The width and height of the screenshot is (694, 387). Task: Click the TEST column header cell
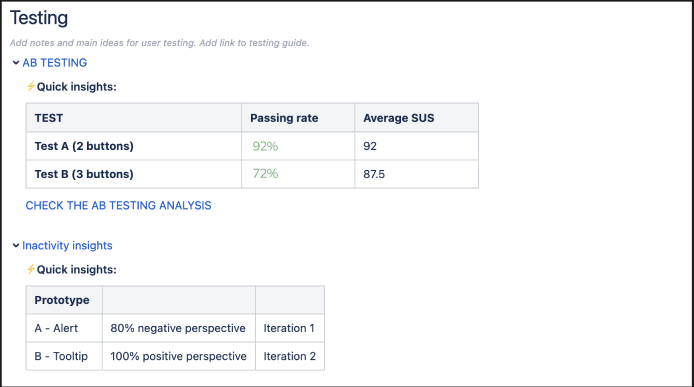134,118
